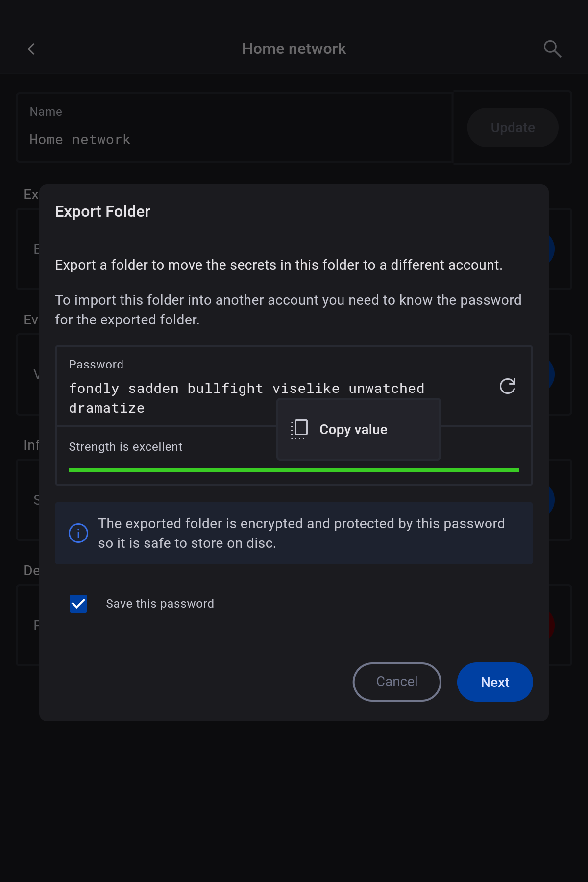588x882 pixels.
Task: Click the 'Strength is excellent' label
Action: tap(125, 447)
